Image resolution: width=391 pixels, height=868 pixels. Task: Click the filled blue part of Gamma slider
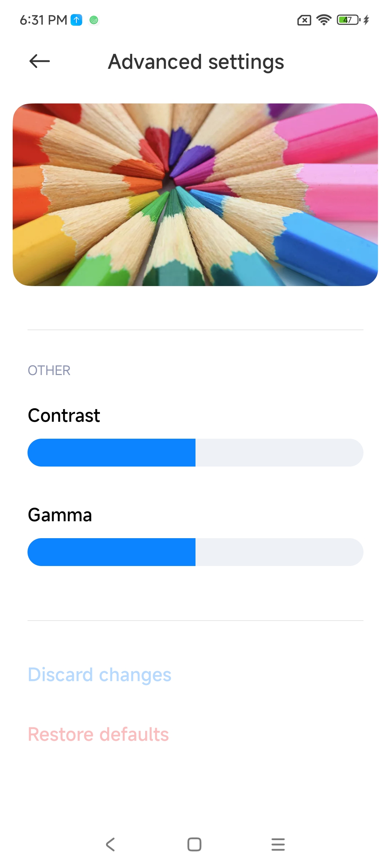click(x=112, y=552)
